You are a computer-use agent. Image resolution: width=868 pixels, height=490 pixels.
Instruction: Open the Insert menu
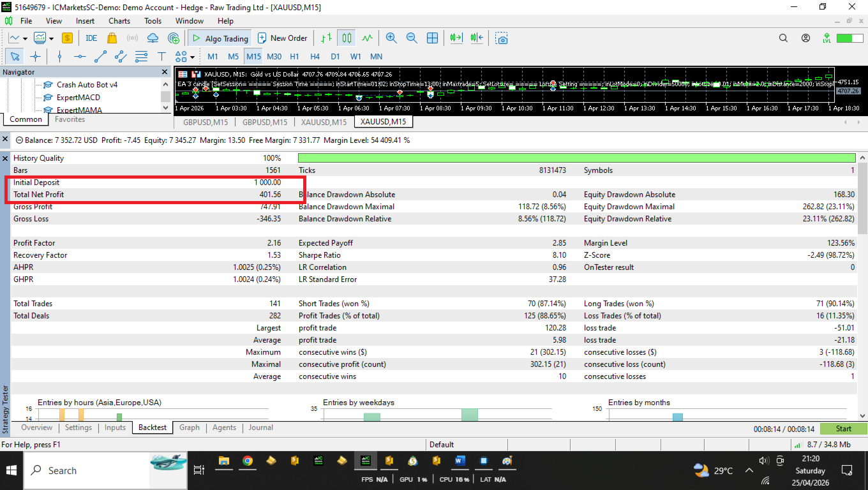click(85, 21)
